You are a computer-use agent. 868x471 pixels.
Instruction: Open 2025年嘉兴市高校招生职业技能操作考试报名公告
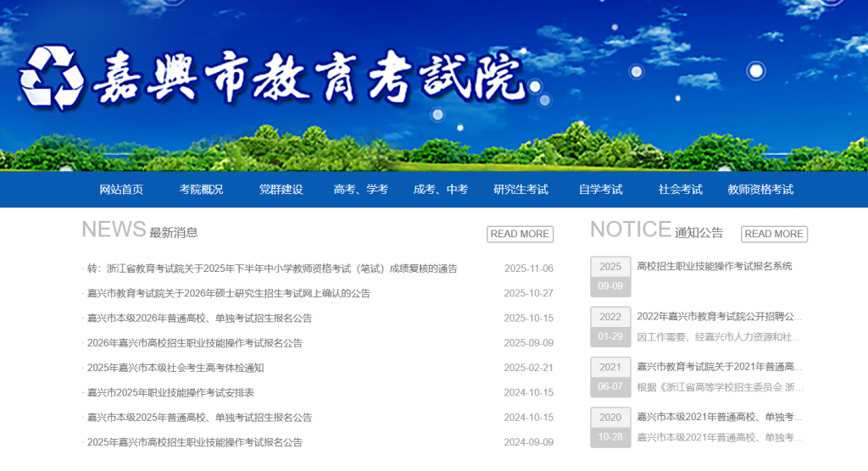(x=195, y=443)
